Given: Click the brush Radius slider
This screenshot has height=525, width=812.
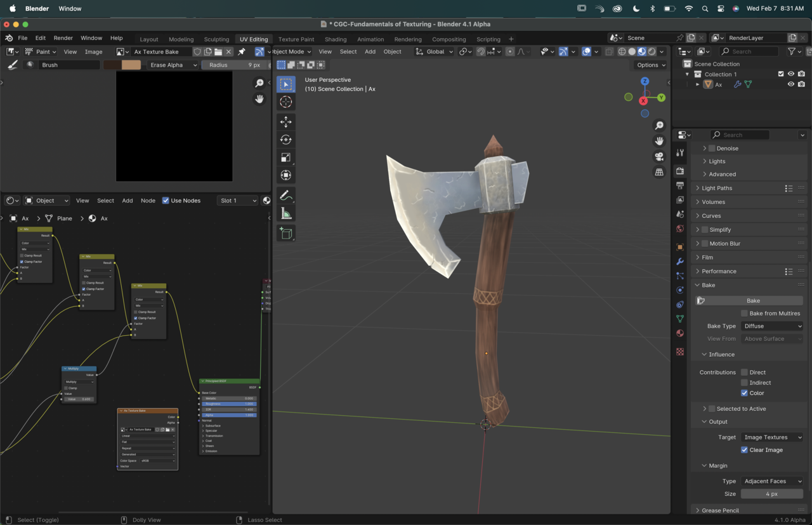Looking at the screenshot, I should point(235,65).
